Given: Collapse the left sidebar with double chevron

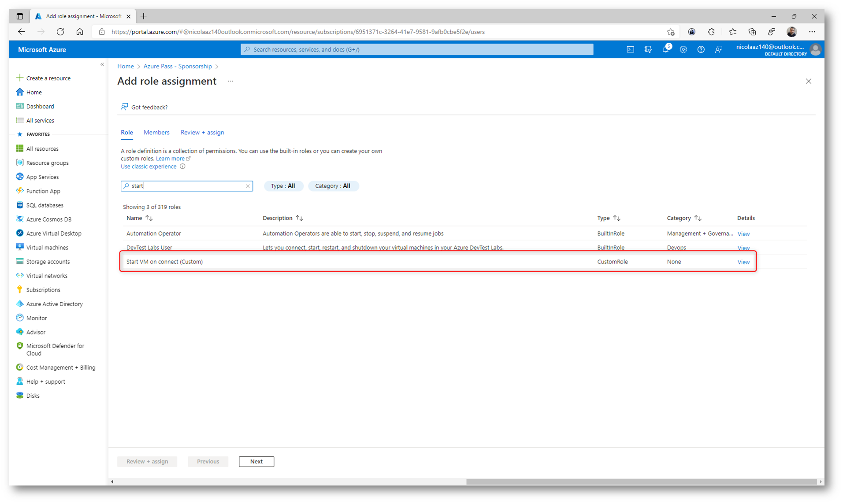Looking at the screenshot, I should pos(102,65).
